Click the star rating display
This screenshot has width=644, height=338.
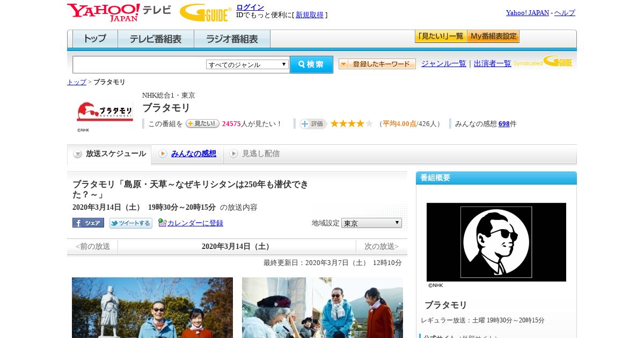point(352,123)
